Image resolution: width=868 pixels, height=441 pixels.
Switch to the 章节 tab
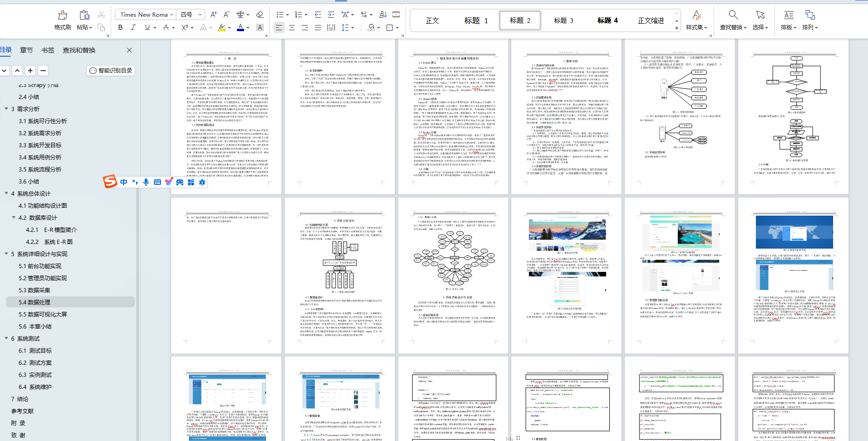pos(27,50)
